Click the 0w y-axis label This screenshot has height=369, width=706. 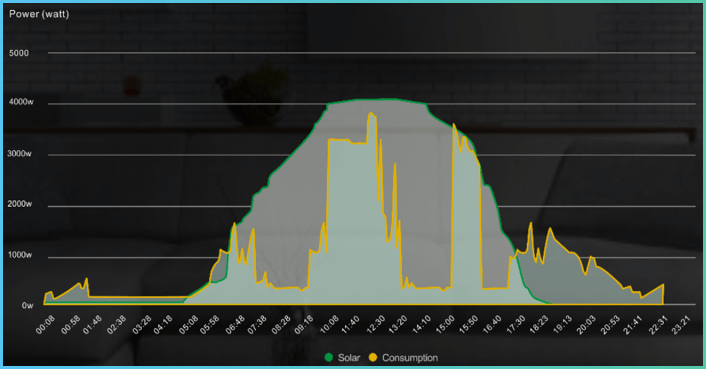[x=27, y=306]
